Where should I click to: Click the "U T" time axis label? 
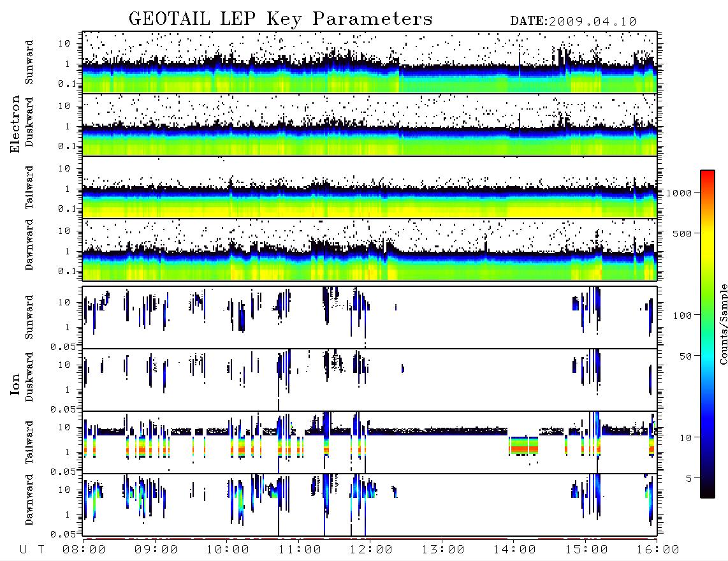[33, 550]
